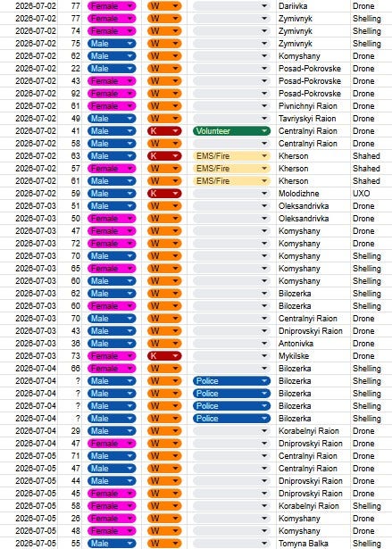This screenshot has width=392, height=549.
Task: Open the EMS/Fire dropdown in the age 61 Kherson row
Action: (231, 181)
